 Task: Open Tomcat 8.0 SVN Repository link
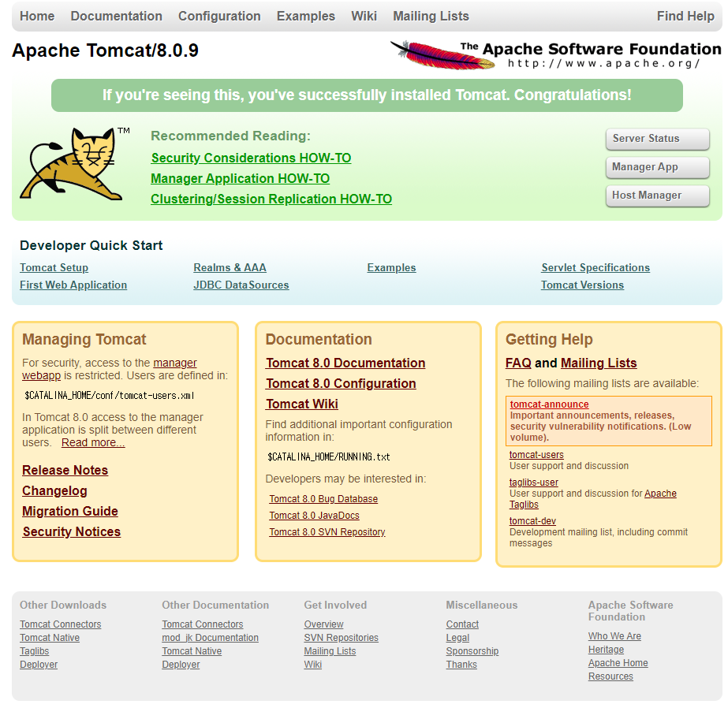click(327, 532)
